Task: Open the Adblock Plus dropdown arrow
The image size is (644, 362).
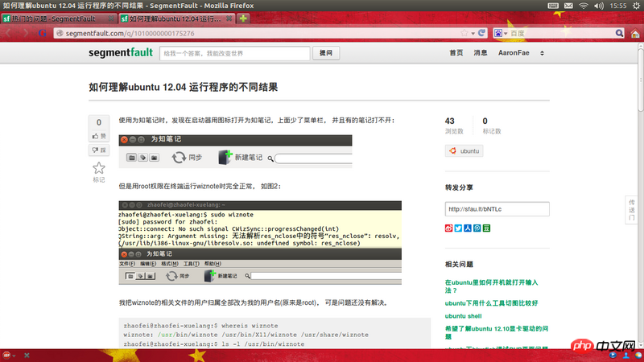Action: click(14, 356)
